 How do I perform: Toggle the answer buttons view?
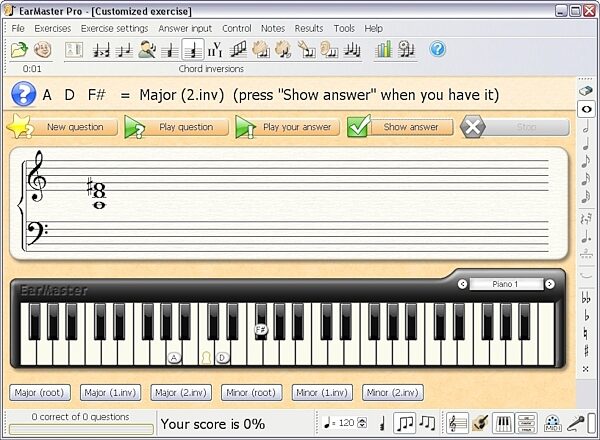[x=526, y=423]
